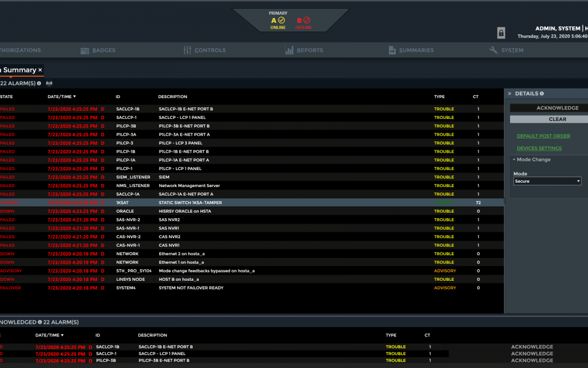The image size is (588, 368).
Task: Open the Controls menu
Action: point(205,51)
